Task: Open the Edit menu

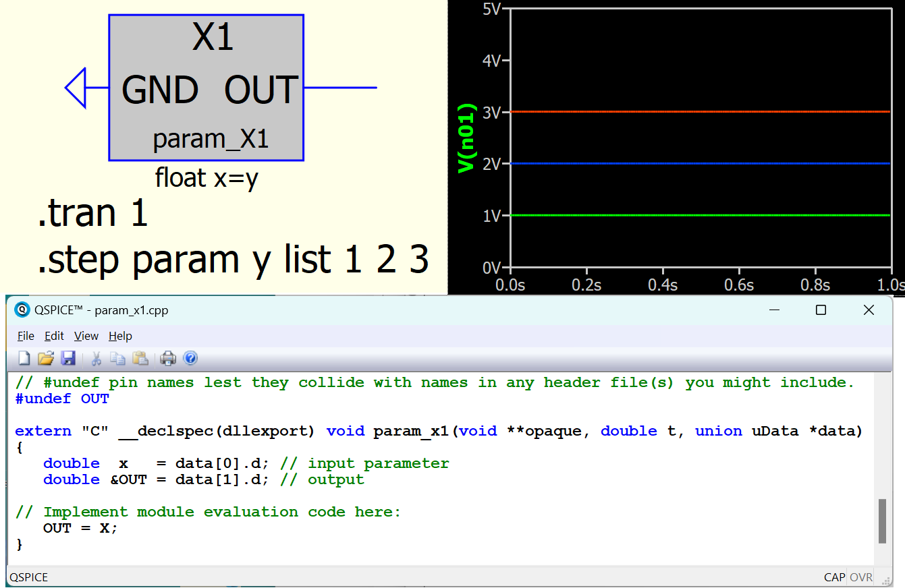Action: tap(54, 336)
